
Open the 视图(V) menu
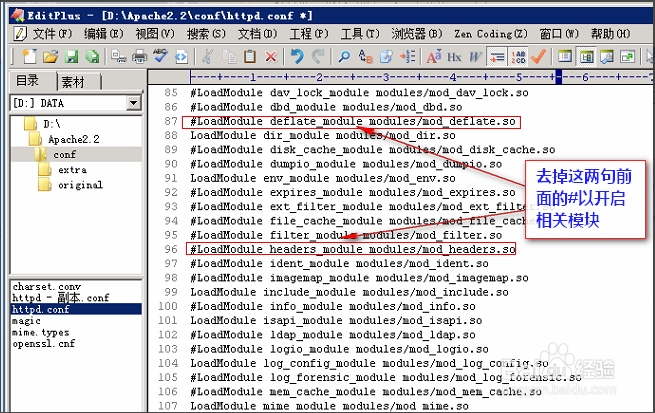[x=155, y=33]
